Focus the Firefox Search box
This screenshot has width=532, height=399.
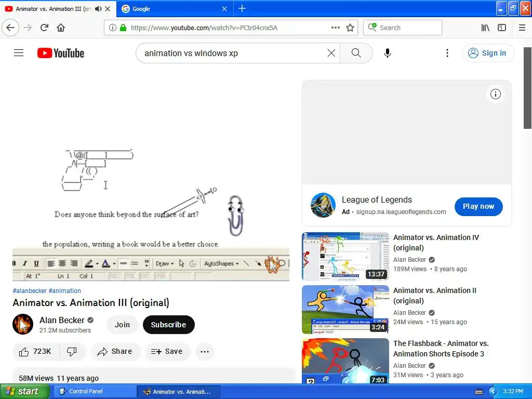coord(403,28)
